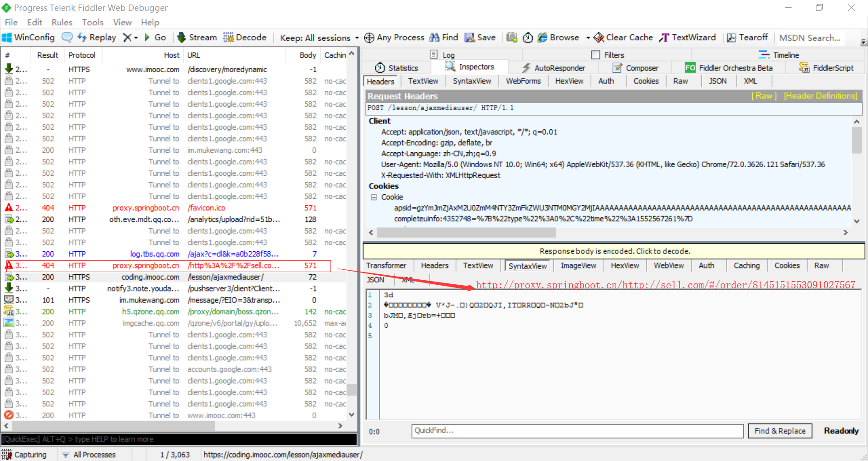Click the session list up-arrow scroll button
The width and height of the screenshot is (868, 461).
(352, 54)
